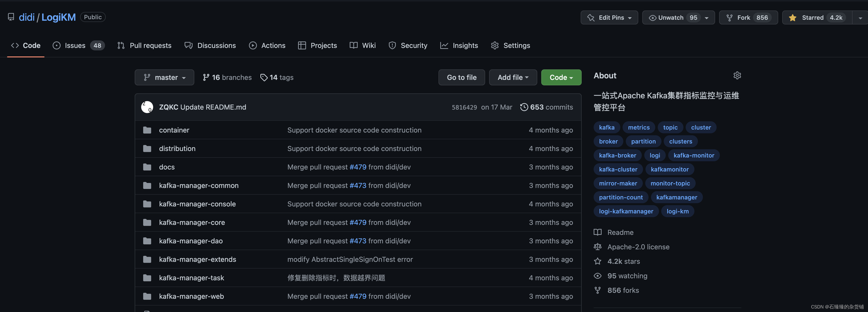Image resolution: width=868 pixels, height=312 pixels.
Task: Click the star icon in Starred button
Action: (792, 17)
